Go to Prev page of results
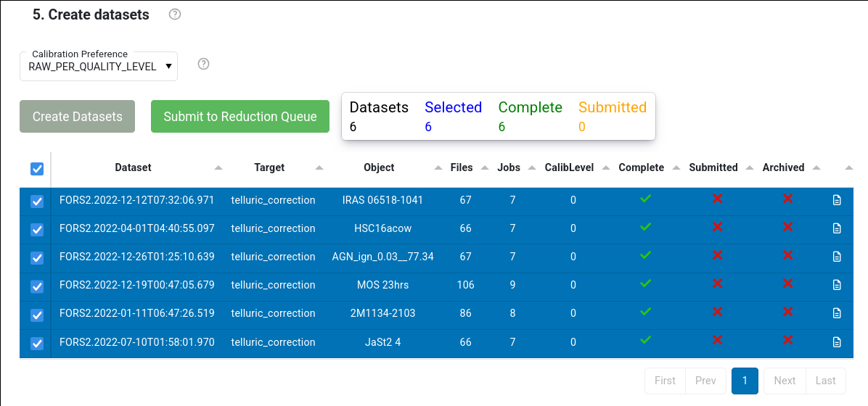 tap(706, 381)
